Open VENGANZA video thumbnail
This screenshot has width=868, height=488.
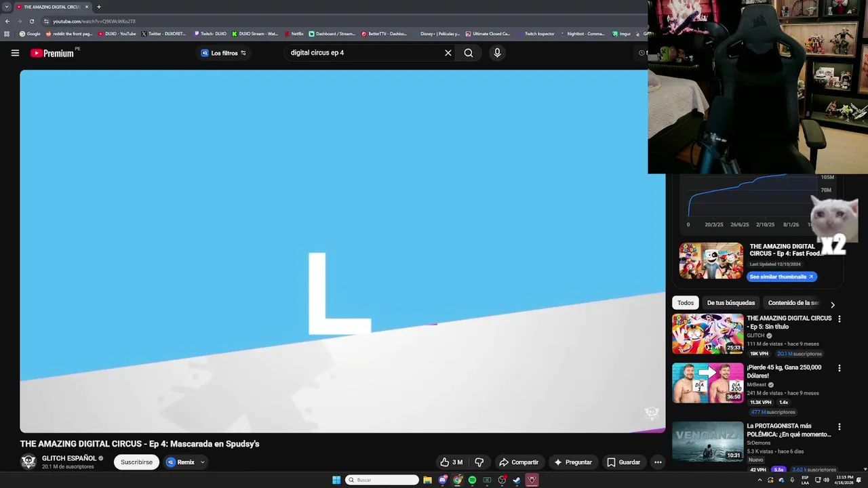pos(707,441)
